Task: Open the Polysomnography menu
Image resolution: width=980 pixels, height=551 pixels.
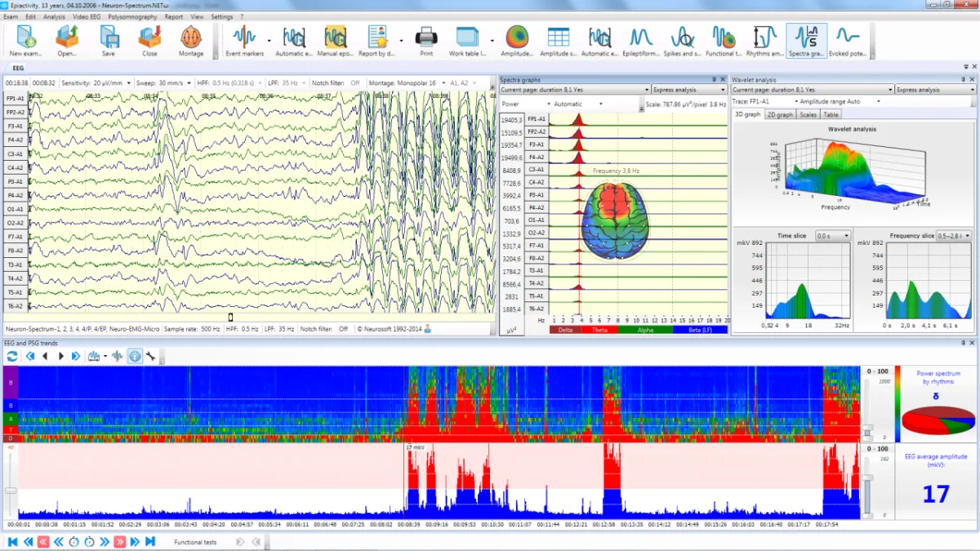Action: click(x=133, y=16)
